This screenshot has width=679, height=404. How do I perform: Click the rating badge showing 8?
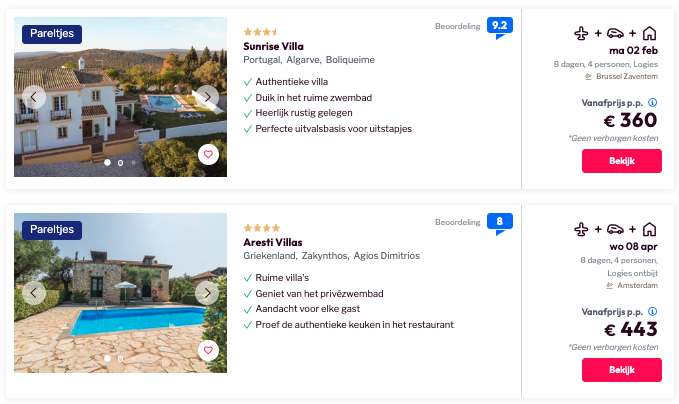pyautogui.click(x=500, y=223)
